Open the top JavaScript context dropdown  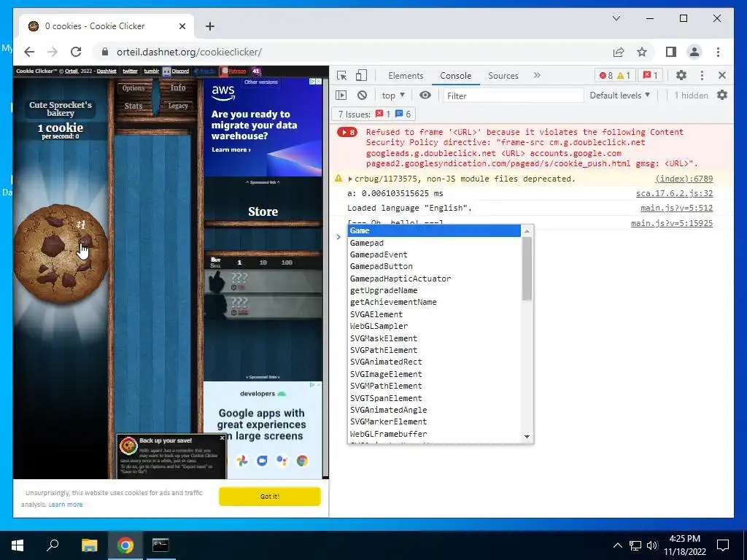[x=393, y=96]
